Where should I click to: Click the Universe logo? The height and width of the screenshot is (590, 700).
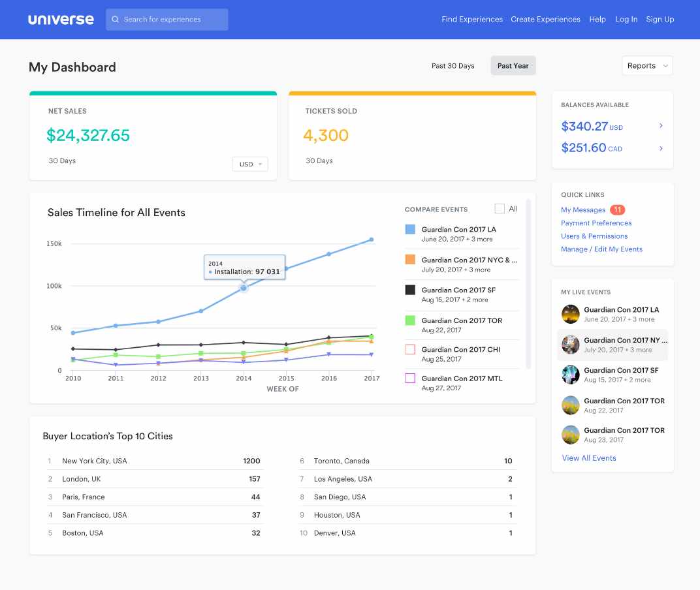pyautogui.click(x=61, y=20)
